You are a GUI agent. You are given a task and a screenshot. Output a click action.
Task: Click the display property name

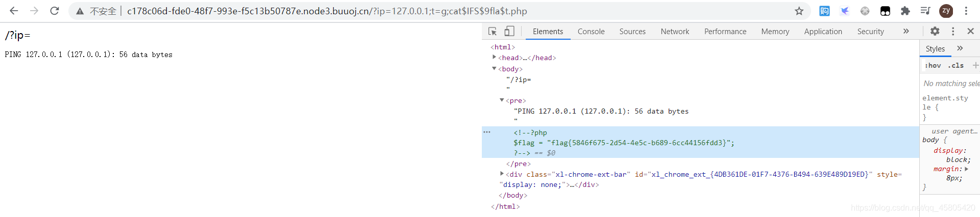[948, 150]
